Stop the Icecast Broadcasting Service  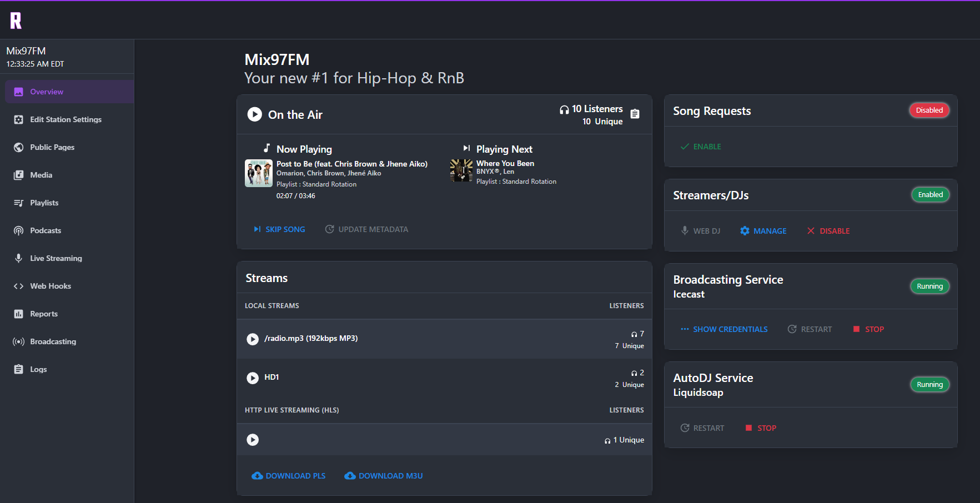(868, 329)
